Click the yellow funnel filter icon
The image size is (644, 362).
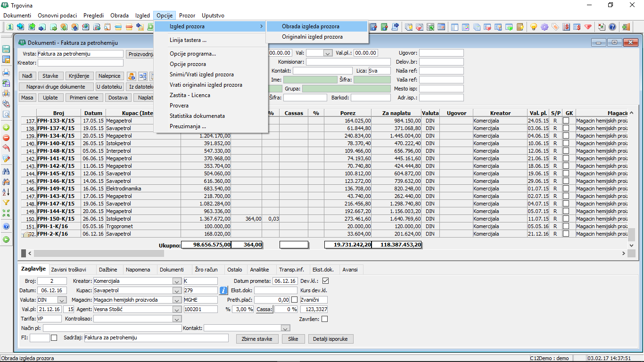coord(7,203)
